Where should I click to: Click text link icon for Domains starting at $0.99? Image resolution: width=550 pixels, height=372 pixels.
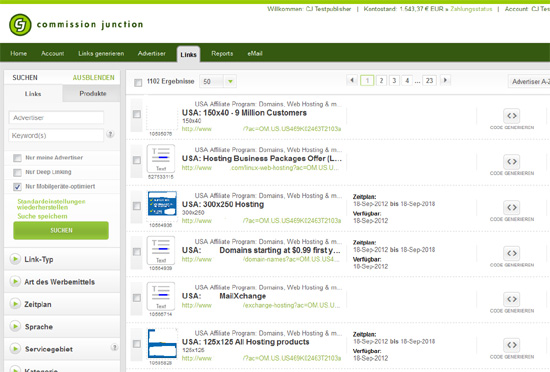(161, 250)
